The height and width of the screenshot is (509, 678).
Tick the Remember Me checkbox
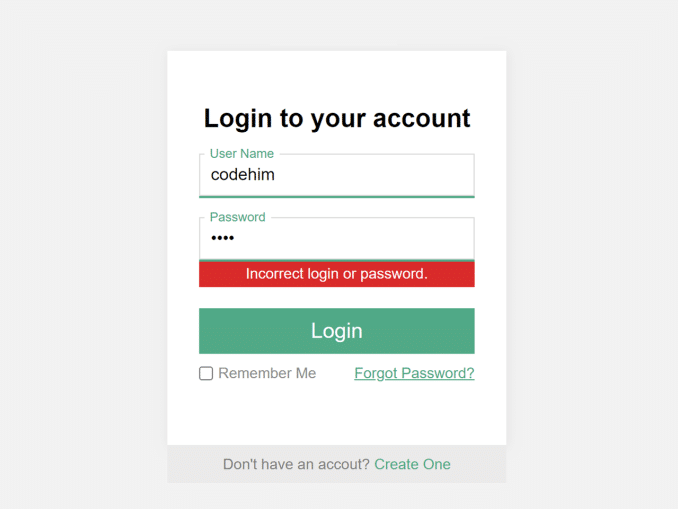206,374
